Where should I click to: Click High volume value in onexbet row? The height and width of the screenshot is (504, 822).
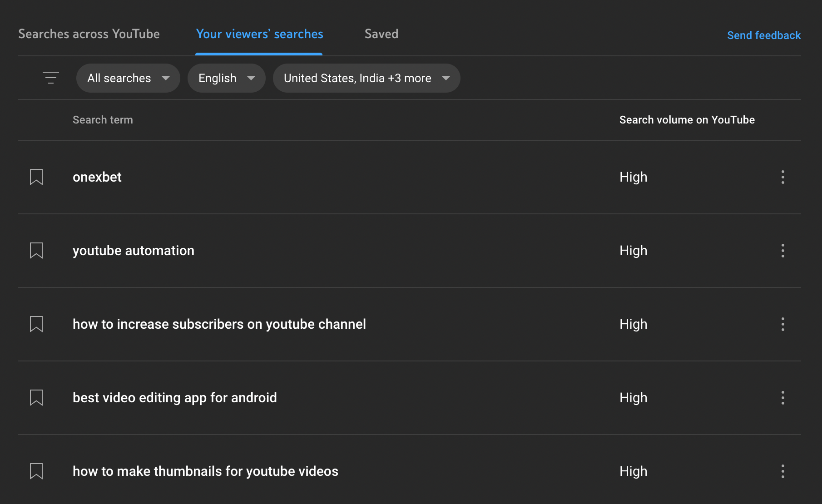click(634, 177)
